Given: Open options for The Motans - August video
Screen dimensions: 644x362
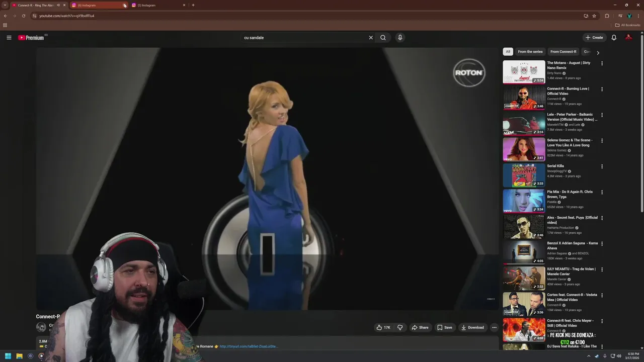Looking at the screenshot, I should [x=602, y=63].
